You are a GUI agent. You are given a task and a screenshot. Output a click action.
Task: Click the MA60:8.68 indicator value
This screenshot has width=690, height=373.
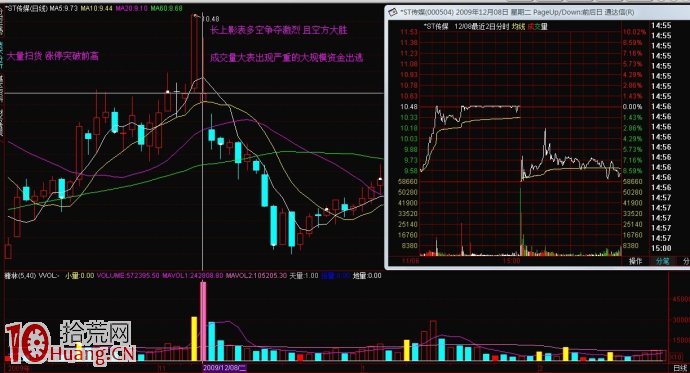tap(166, 8)
